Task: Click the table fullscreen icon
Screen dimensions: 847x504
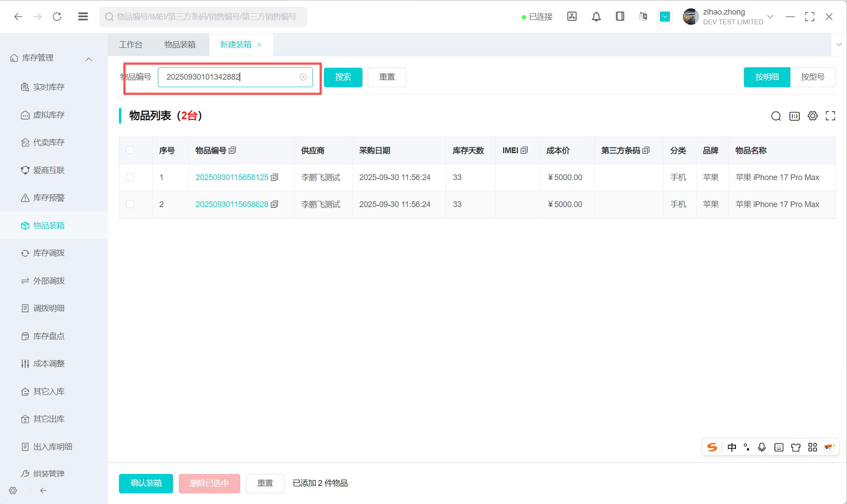Action: tap(830, 116)
